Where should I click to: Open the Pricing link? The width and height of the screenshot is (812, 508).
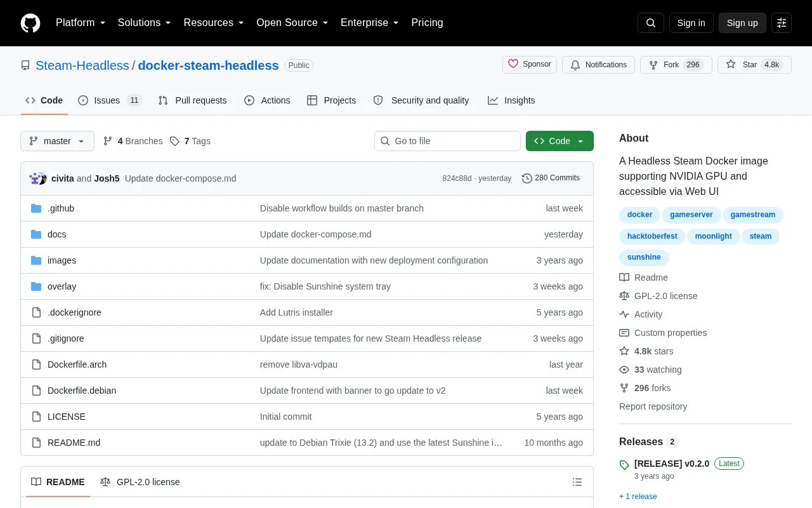[x=427, y=23]
